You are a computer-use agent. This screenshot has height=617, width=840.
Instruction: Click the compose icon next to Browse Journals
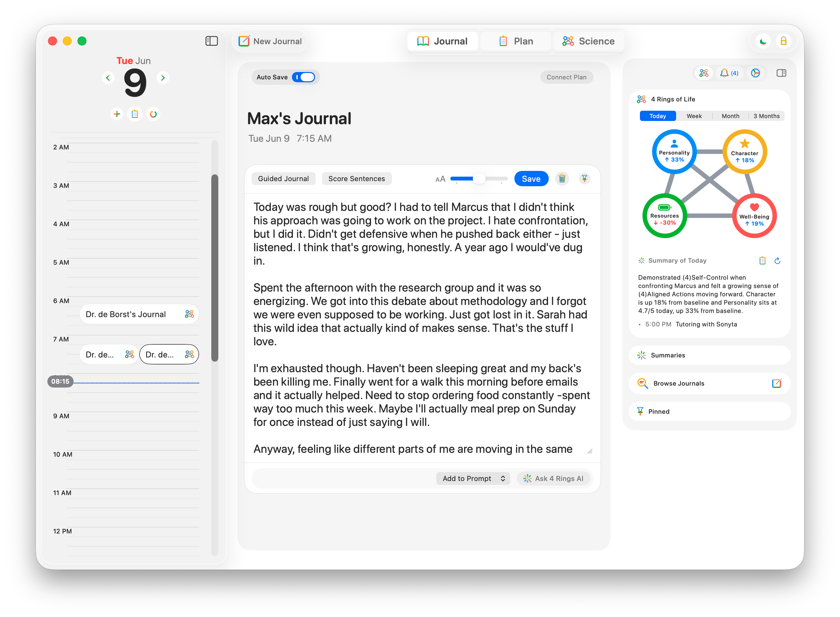pyautogui.click(x=777, y=383)
